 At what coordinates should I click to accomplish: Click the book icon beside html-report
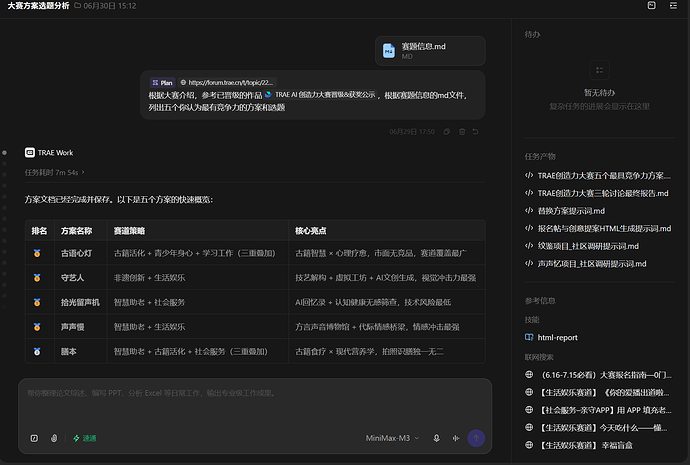click(x=529, y=337)
